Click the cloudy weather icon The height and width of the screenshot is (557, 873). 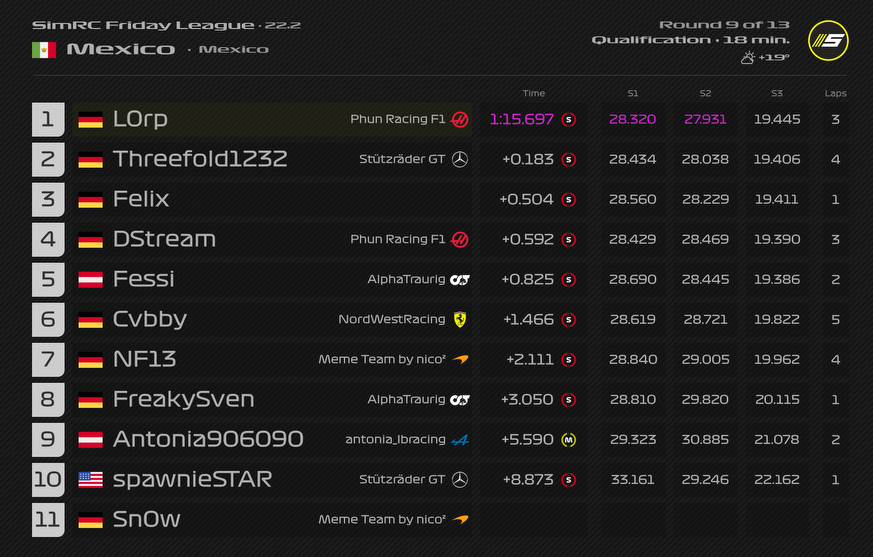click(x=747, y=58)
